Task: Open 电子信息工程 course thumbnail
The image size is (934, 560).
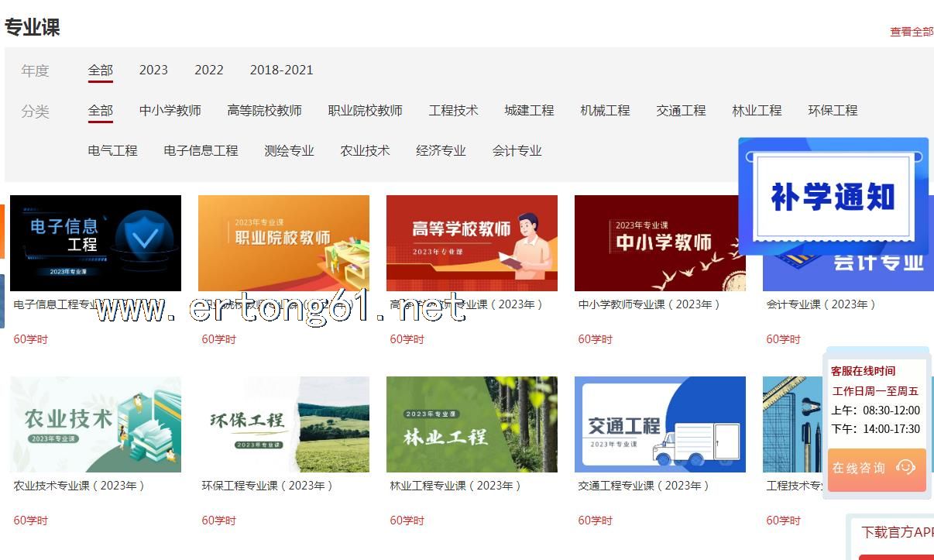Action: click(x=95, y=242)
